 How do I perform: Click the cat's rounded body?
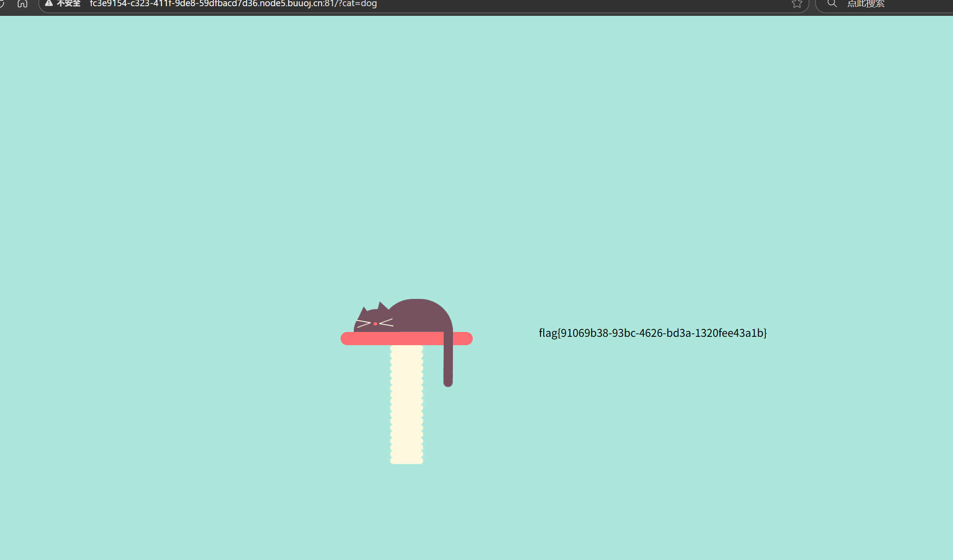click(419, 315)
